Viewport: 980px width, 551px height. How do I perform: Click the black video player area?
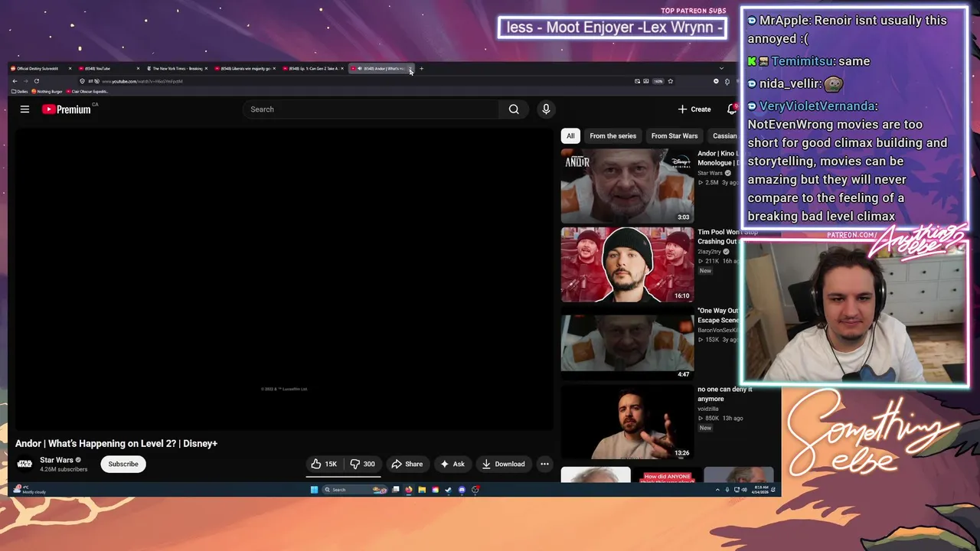click(283, 279)
